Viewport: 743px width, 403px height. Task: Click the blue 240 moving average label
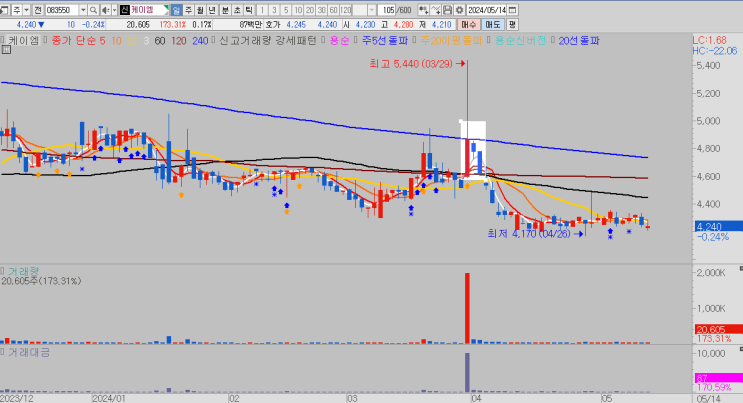pos(200,41)
